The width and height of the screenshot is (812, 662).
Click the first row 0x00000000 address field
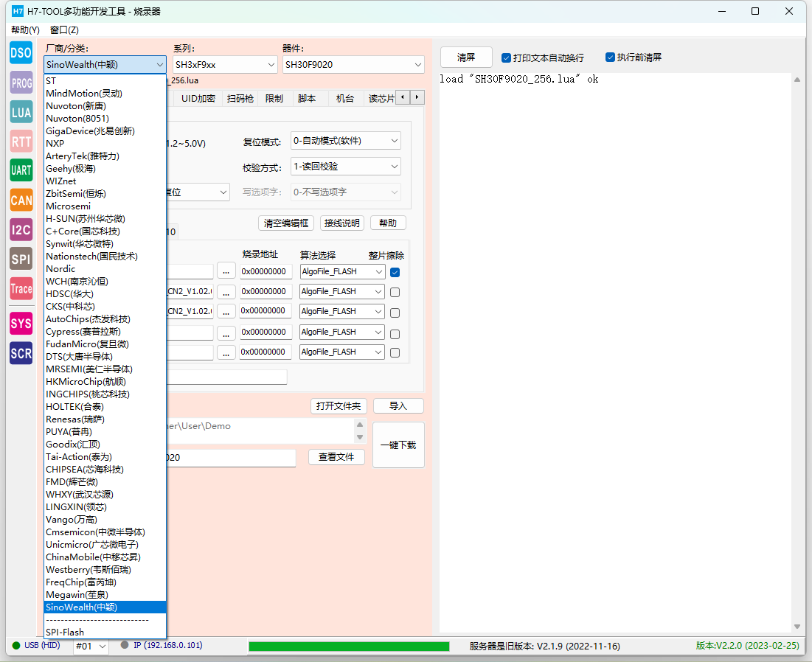pyautogui.click(x=266, y=272)
